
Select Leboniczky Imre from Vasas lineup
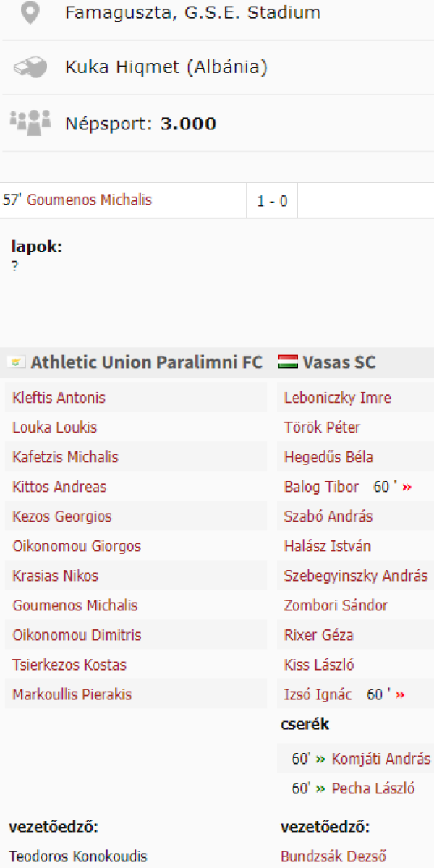(337, 398)
